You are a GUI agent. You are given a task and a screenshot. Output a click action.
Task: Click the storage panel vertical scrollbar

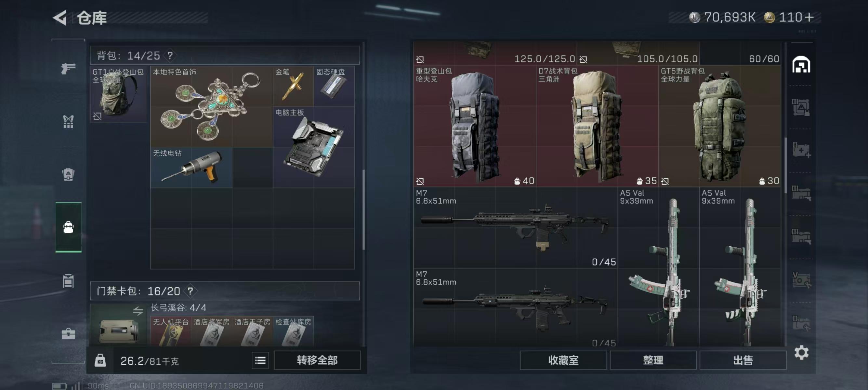[785, 165]
